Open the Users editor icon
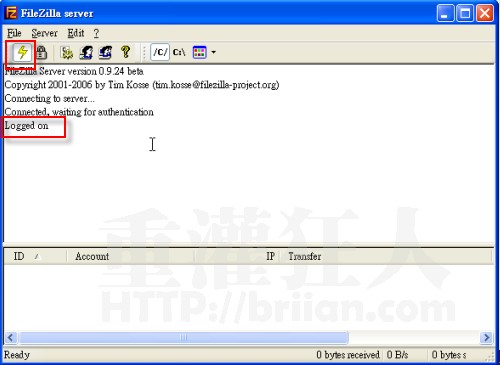Screen dimensions: 500x365 tap(86, 53)
